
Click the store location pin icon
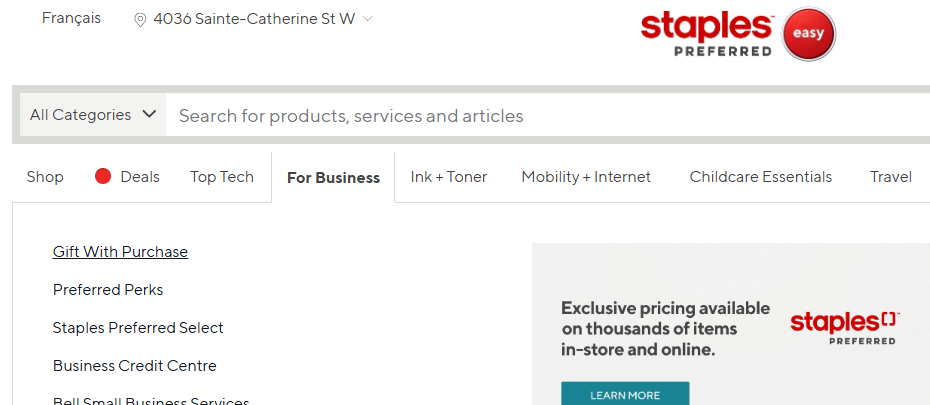point(140,20)
